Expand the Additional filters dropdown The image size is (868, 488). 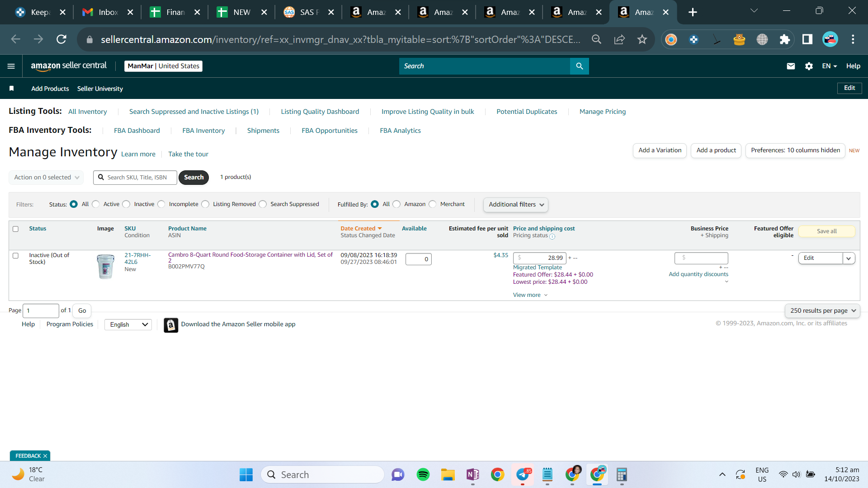(516, 205)
